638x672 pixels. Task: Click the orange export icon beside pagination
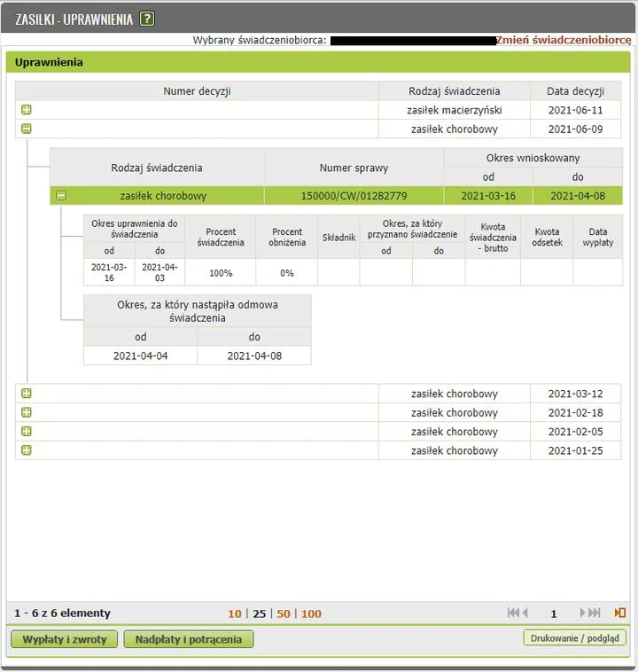(620, 613)
